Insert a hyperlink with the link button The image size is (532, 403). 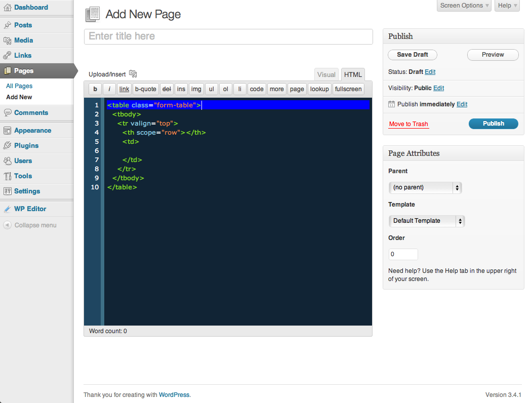click(124, 89)
